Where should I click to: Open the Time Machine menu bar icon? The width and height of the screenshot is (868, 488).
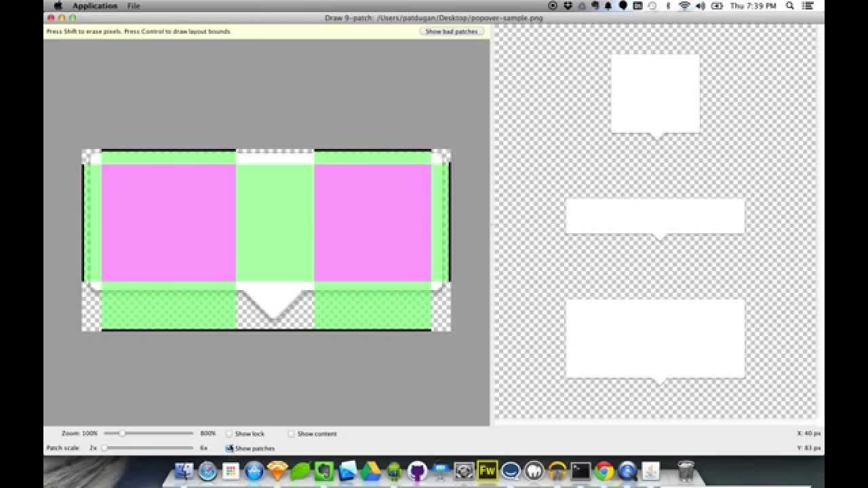(x=652, y=6)
